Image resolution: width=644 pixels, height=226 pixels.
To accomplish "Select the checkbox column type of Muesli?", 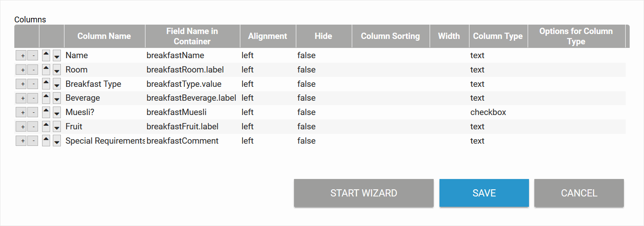I will [488, 112].
